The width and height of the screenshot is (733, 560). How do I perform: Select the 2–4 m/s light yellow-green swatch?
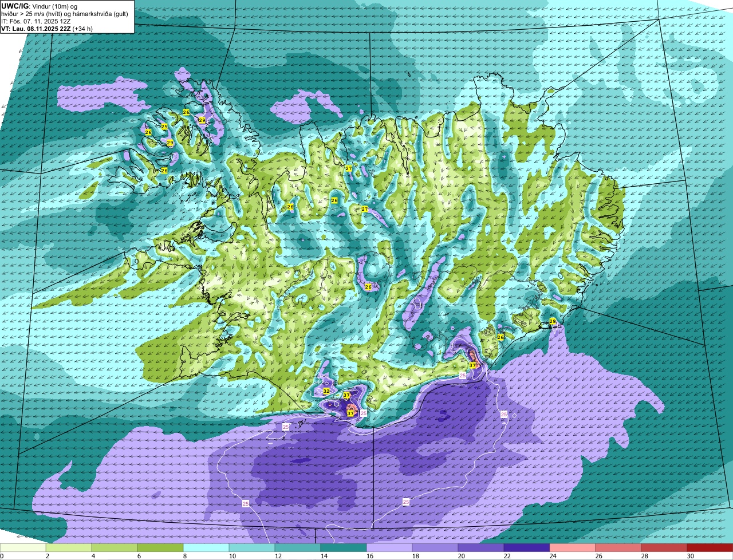pyautogui.click(x=69, y=548)
